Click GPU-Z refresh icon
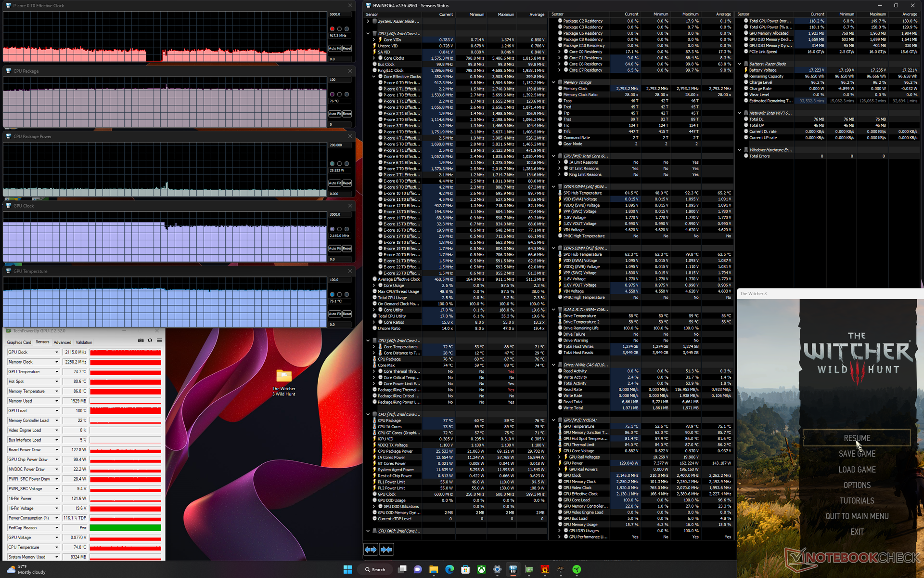The image size is (924, 578). tap(150, 340)
